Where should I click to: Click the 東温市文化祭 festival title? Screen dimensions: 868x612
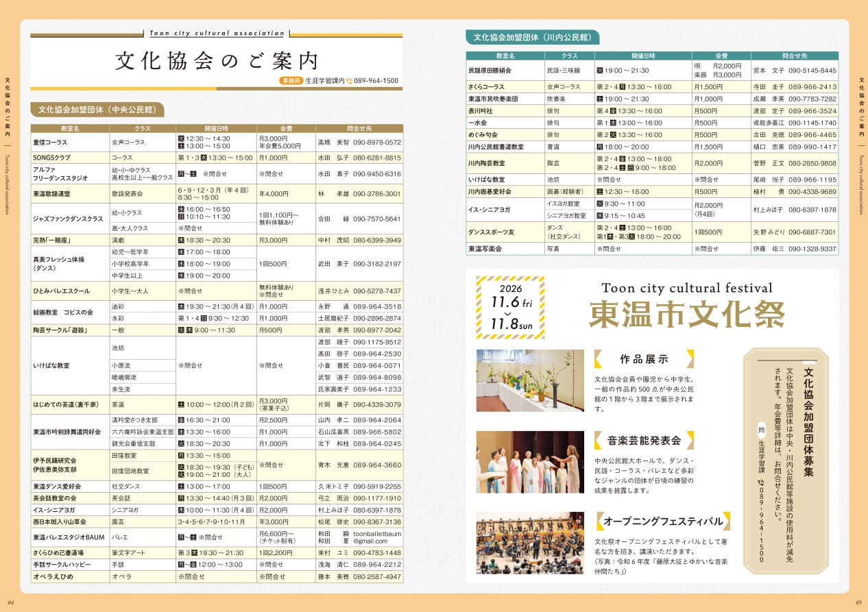(x=687, y=315)
